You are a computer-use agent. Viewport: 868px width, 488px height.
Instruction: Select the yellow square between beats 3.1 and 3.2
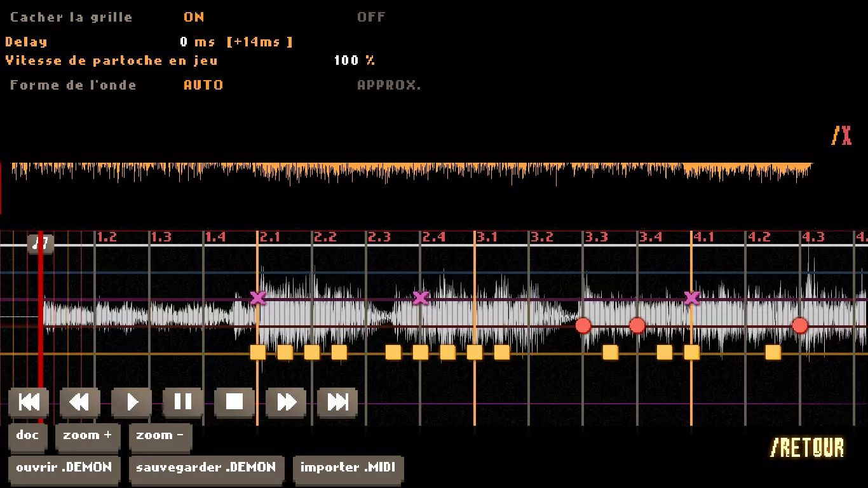click(502, 353)
